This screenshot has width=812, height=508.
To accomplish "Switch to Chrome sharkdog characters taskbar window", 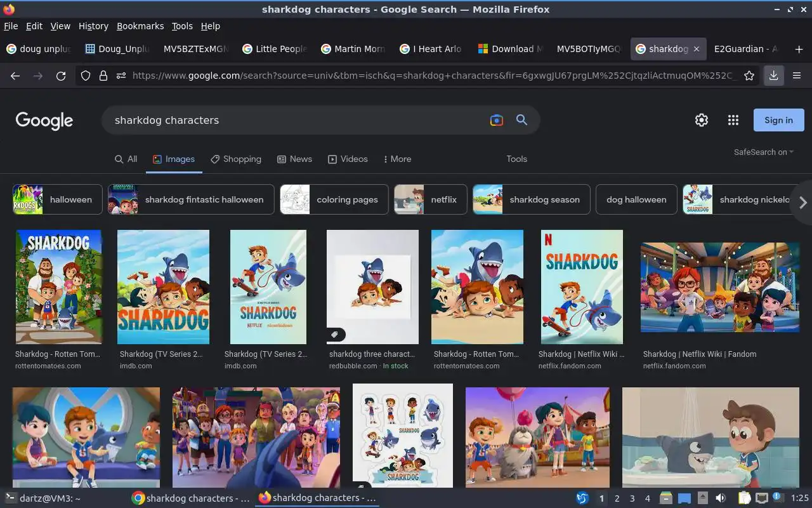I will pos(191,498).
